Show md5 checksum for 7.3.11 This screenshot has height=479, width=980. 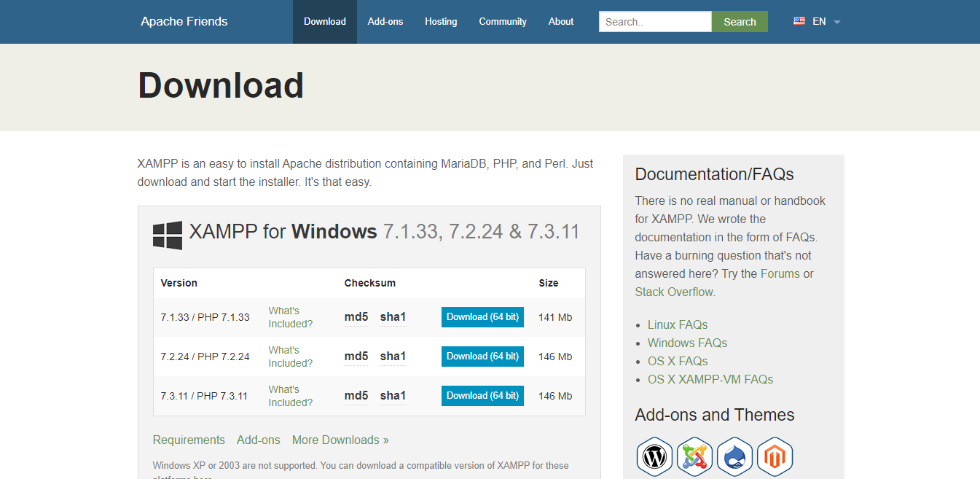[x=356, y=396]
